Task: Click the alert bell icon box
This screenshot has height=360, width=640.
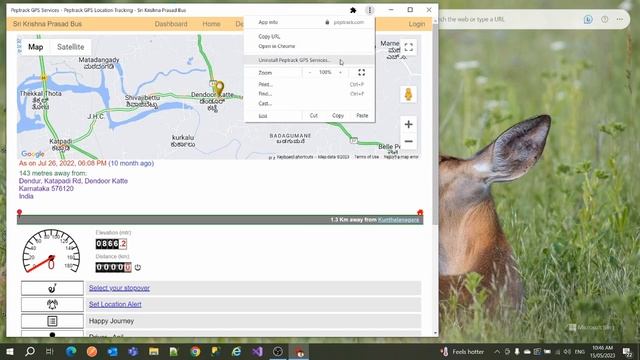Action: coord(52,304)
